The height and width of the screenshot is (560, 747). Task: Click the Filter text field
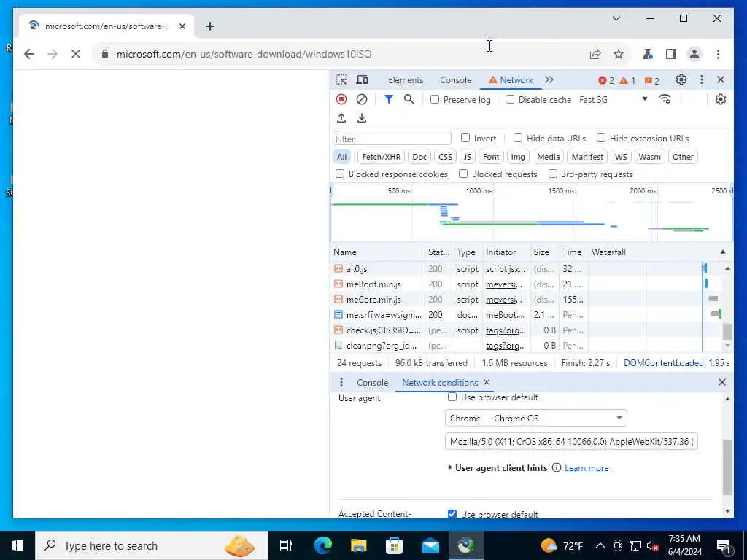pos(392,139)
